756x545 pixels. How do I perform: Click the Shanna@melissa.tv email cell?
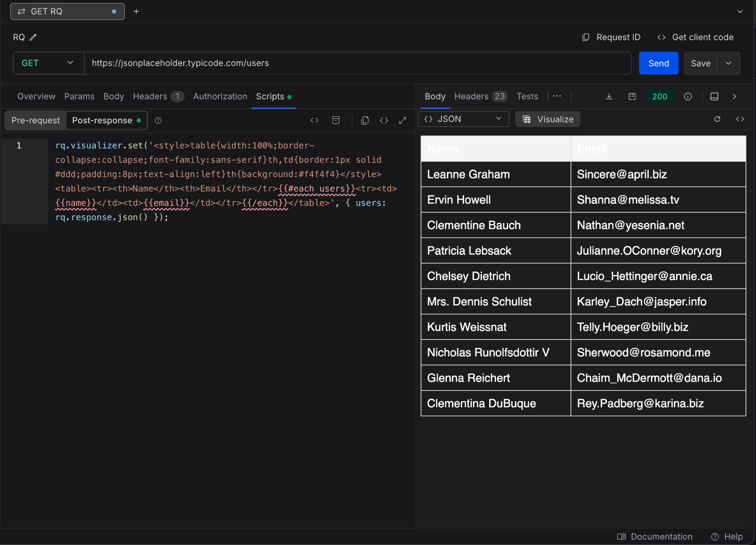tap(658, 200)
